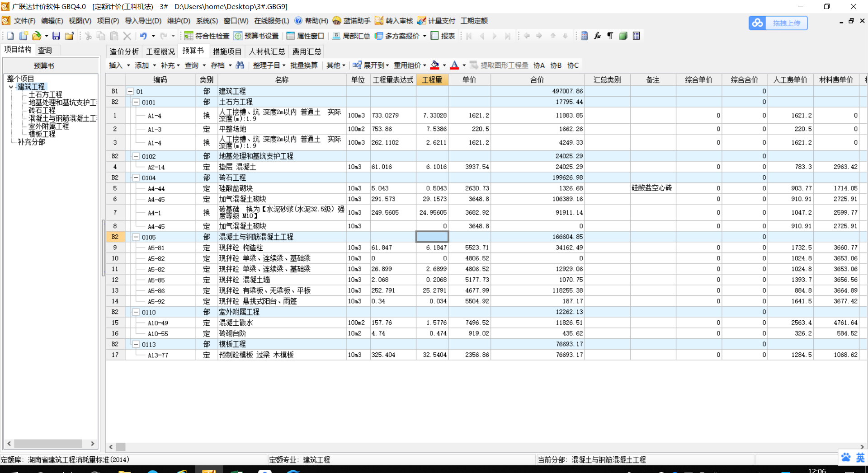868x473 pixels.
Task: Switch to the 查询 tab in the left panel
Action: (x=45, y=50)
